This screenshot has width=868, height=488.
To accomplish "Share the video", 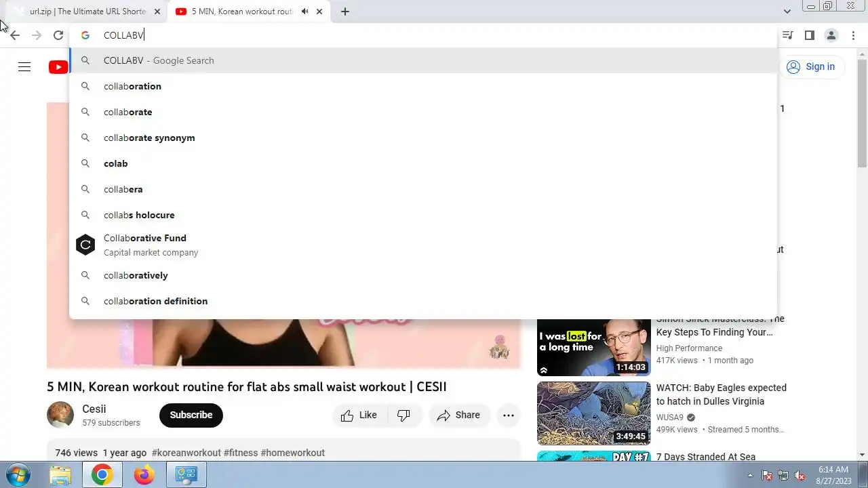I will (459, 415).
